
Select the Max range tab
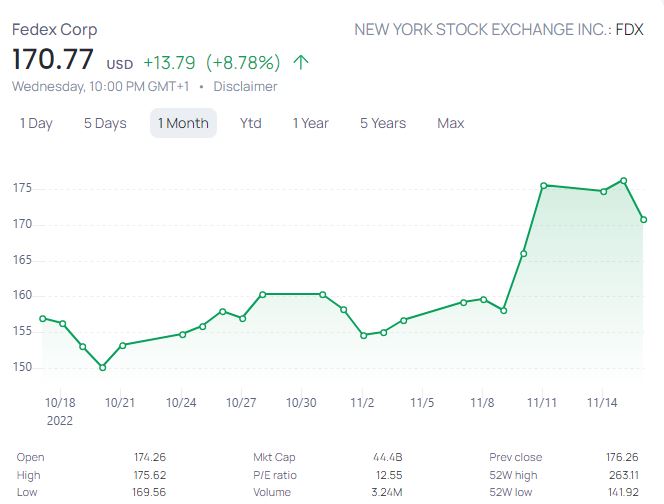click(450, 123)
